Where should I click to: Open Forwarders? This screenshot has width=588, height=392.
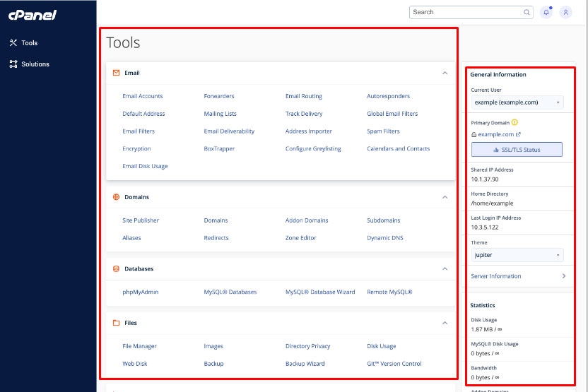click(219, 96)
